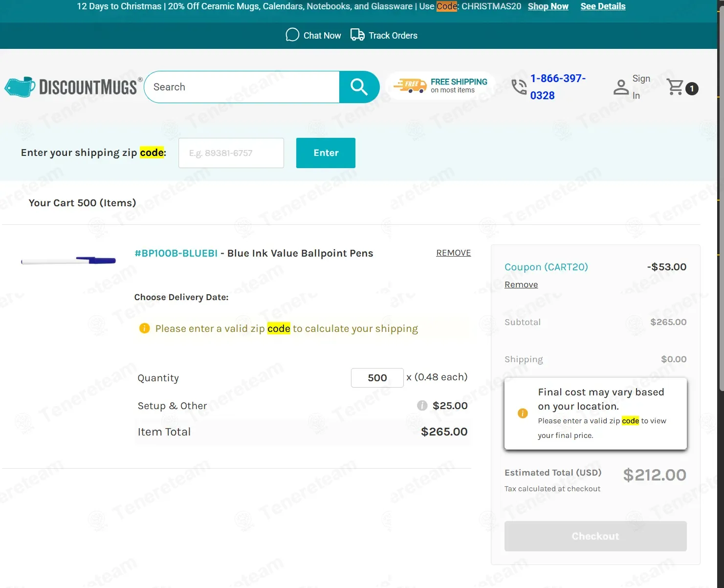Click the Shop Now link in banner
This screenshot has height=588, width=724.
548,6
